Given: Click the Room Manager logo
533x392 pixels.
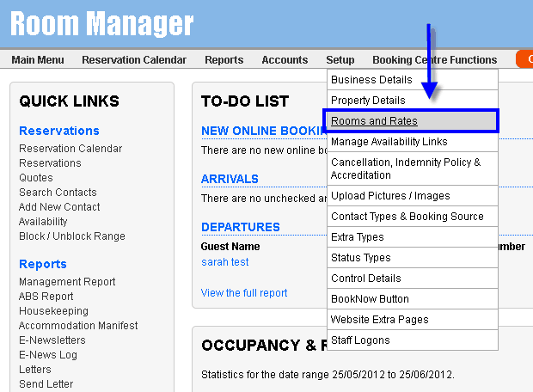Looking at the screenshot, I should [x=101, y=24].
